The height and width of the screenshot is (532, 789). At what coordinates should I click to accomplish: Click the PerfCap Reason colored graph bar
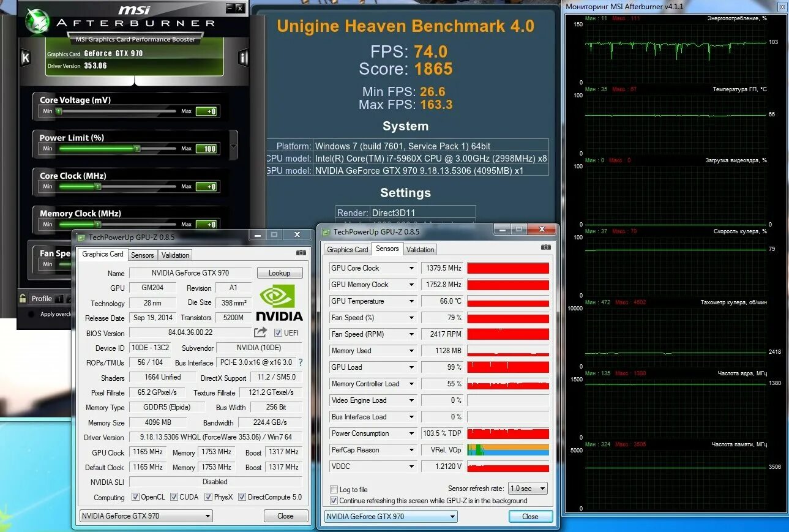point(508,450)
